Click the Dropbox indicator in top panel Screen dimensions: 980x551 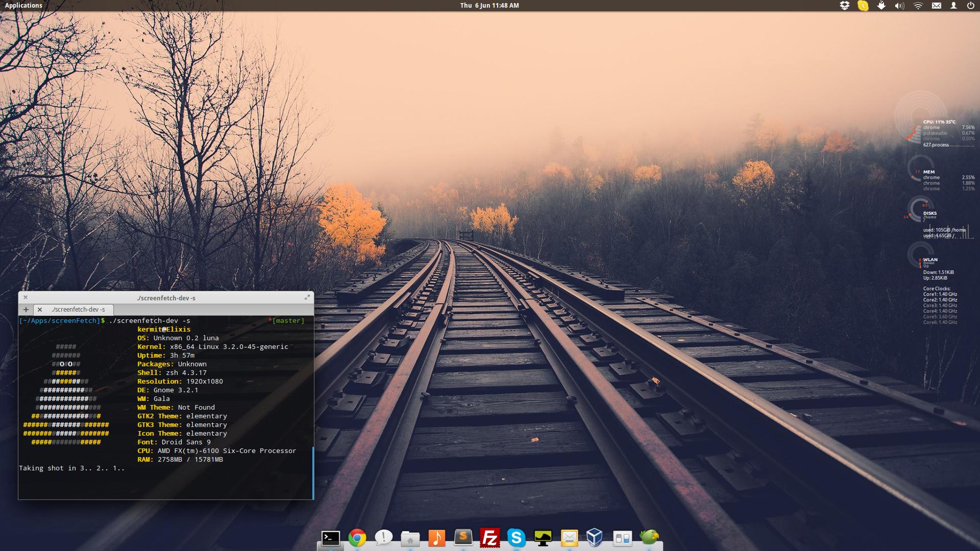[844, 6]
